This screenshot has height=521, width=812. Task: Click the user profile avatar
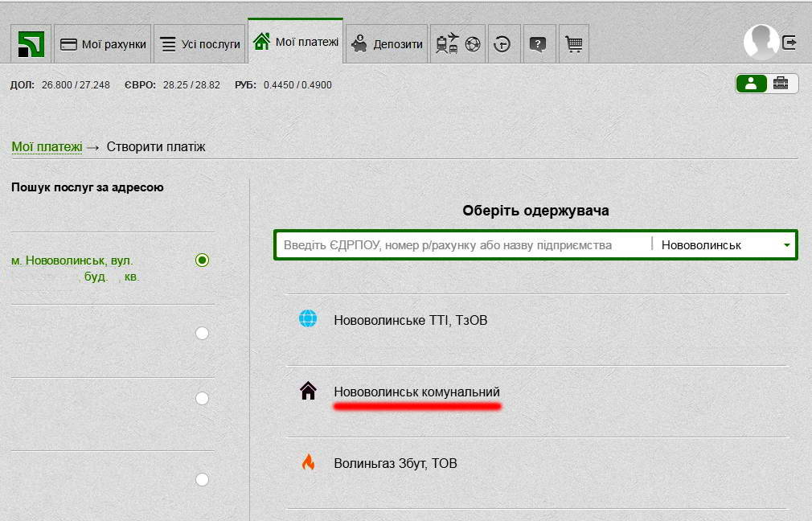pos(761,42)
